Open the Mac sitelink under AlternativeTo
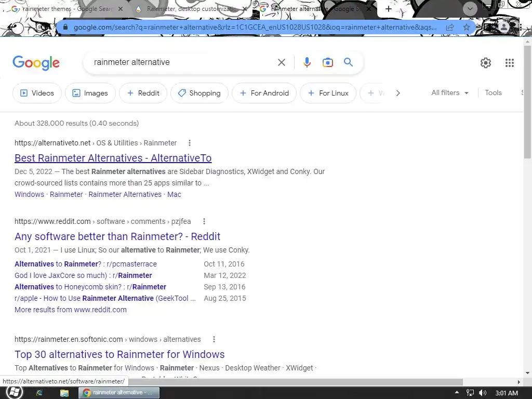The height and width of the screenshot is (399, 532). coord(174,194)
